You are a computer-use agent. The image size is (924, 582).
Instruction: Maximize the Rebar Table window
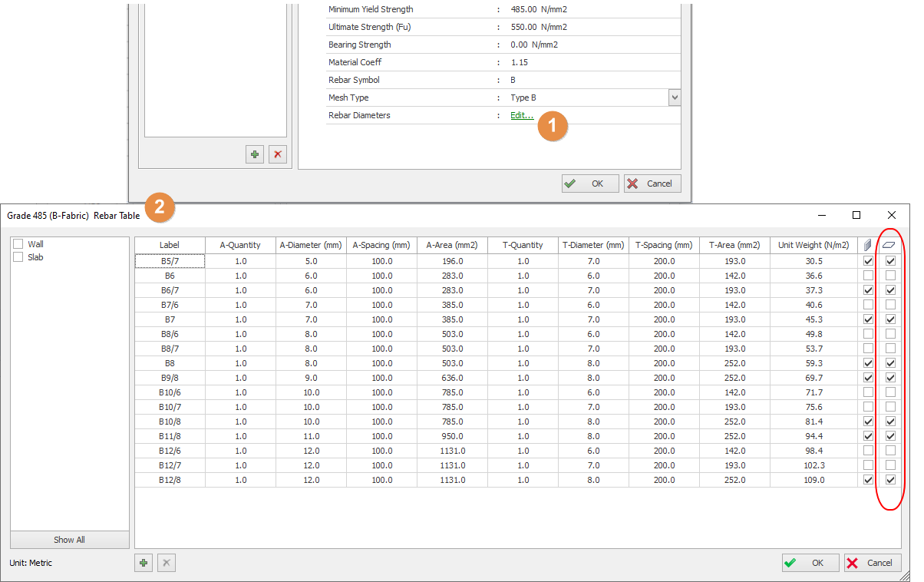tap(856, 215)
